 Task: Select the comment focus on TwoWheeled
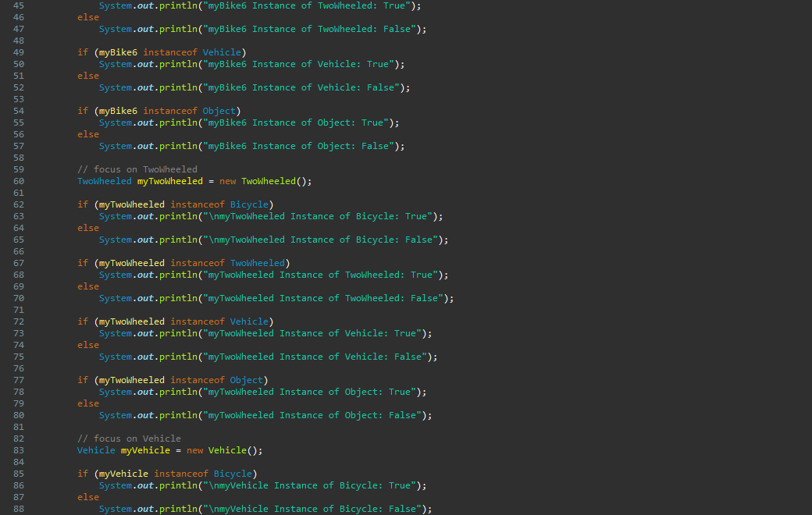[137, 169]
